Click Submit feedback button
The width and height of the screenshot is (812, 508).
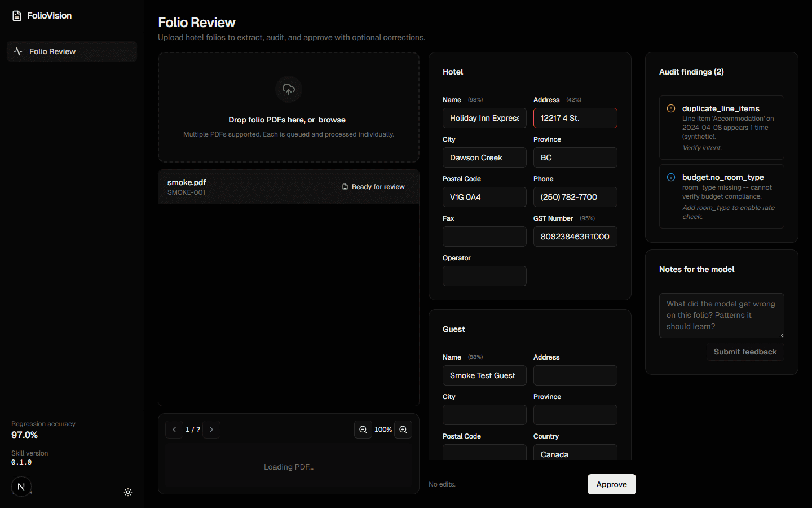[745, 352]
